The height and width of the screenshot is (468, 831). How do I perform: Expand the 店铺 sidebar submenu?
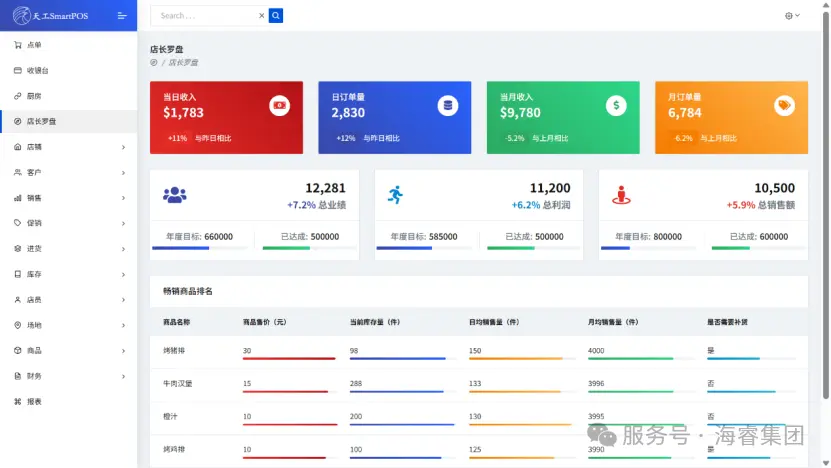click(x=68, y=147)
